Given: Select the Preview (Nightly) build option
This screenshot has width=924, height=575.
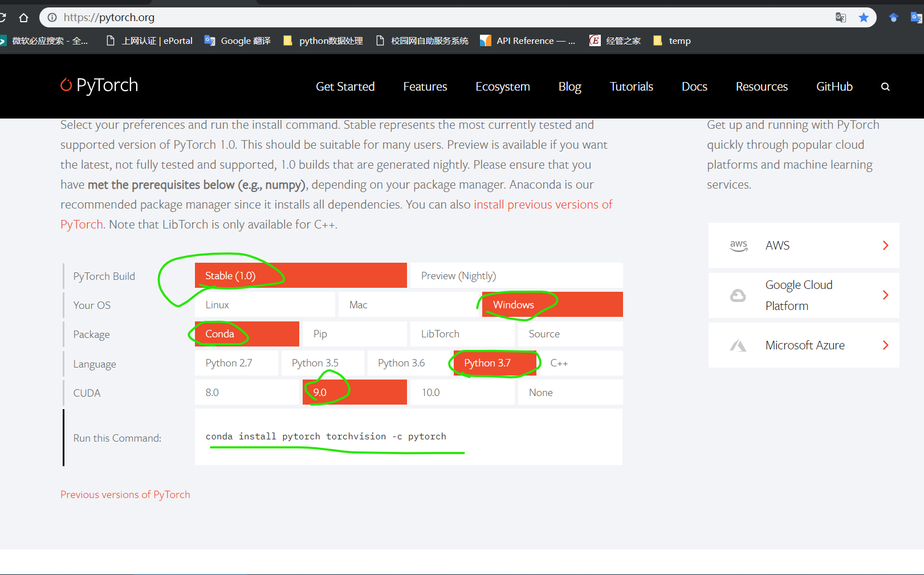Looking at the screenshot, I should [516, 275].
